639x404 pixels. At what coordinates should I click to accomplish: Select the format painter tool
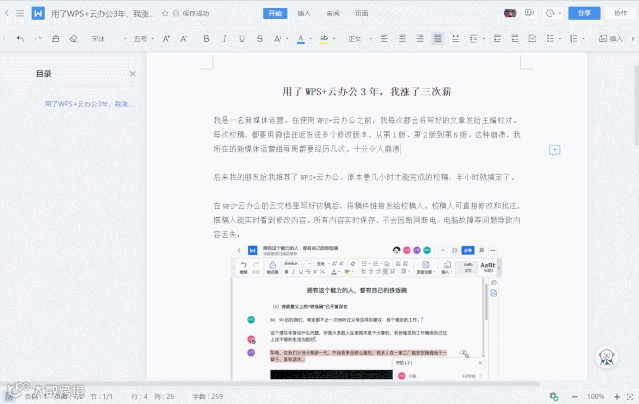[56, 39]
